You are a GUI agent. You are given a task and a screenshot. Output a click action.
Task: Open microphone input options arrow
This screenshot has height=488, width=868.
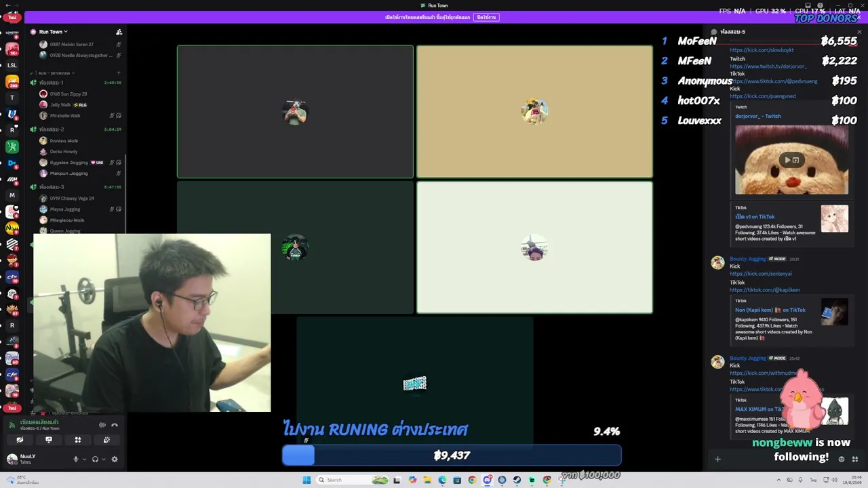(84, 459)
